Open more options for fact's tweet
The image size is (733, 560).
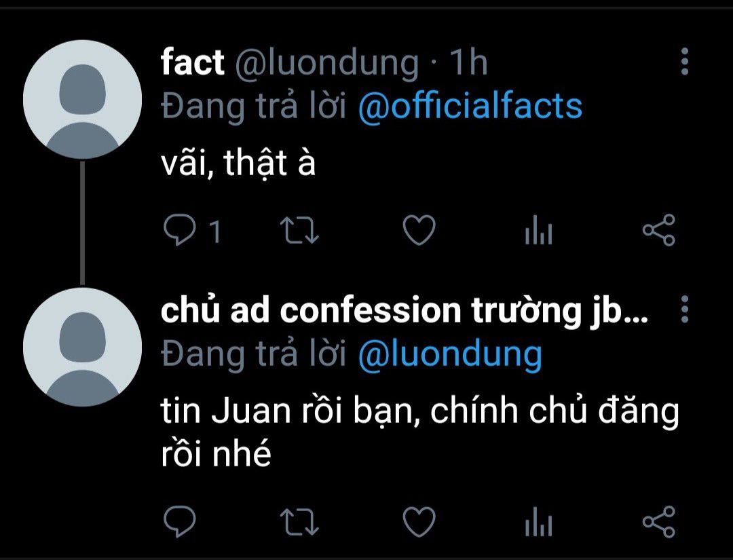(684, 61)
